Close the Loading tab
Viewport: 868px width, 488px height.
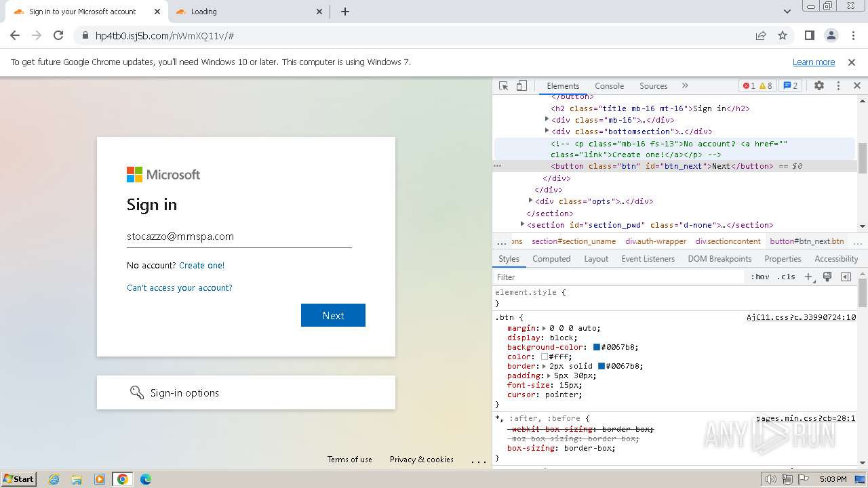click(320, 12)
